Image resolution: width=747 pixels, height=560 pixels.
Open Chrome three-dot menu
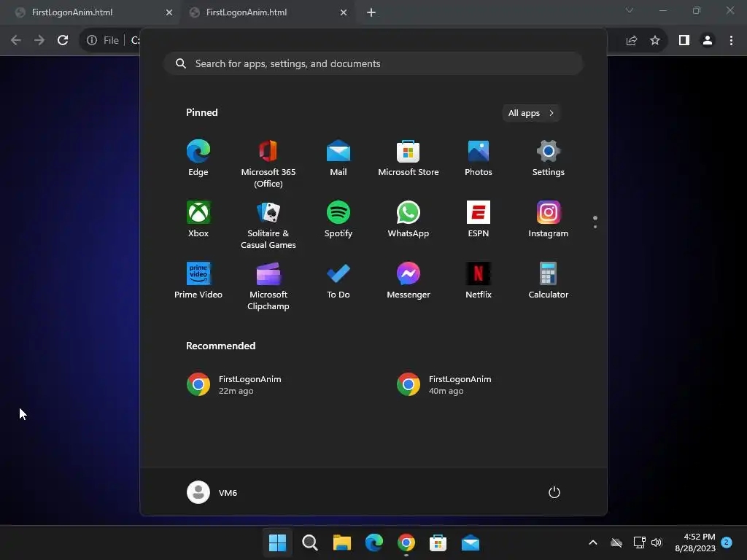(731, 41)
